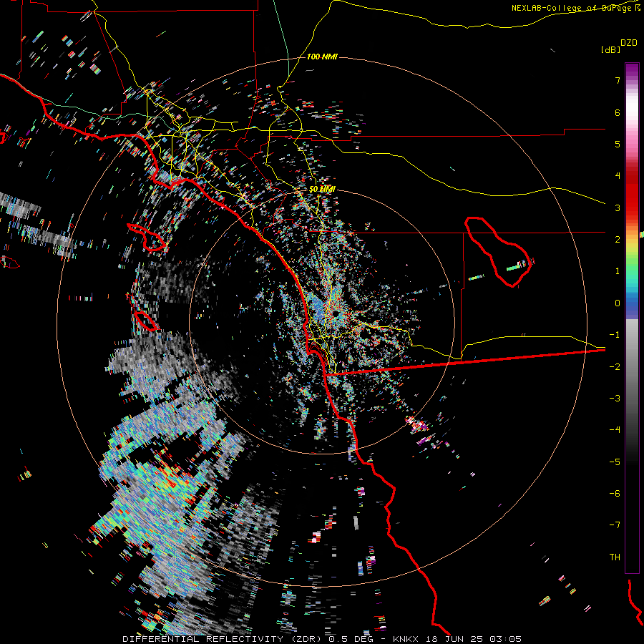Click the -5 dB scale value
644x644 pixels.
615,462
